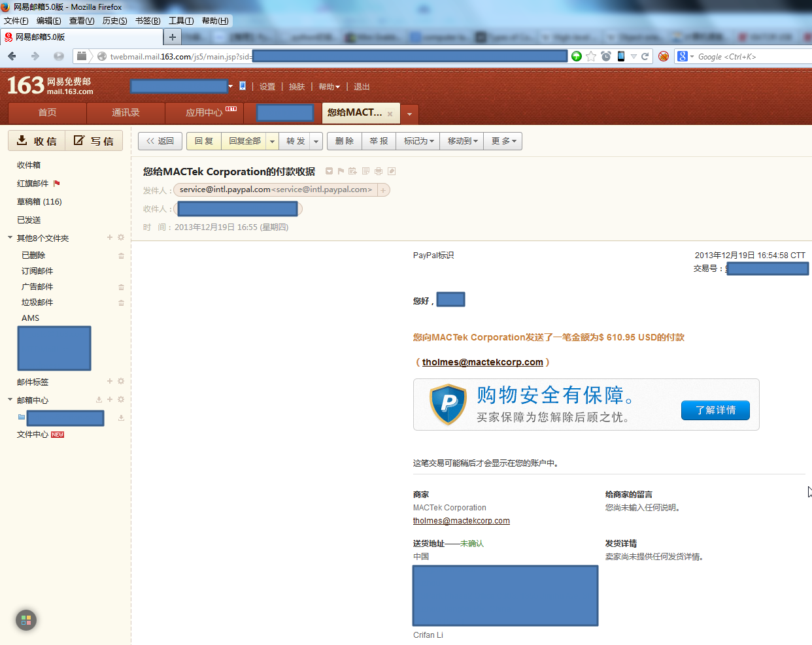The height and width of the screenshot is (645, 812).
Task: Click the mobile icon next to account name
Action: pyautogui.click(x=243, y=86)
